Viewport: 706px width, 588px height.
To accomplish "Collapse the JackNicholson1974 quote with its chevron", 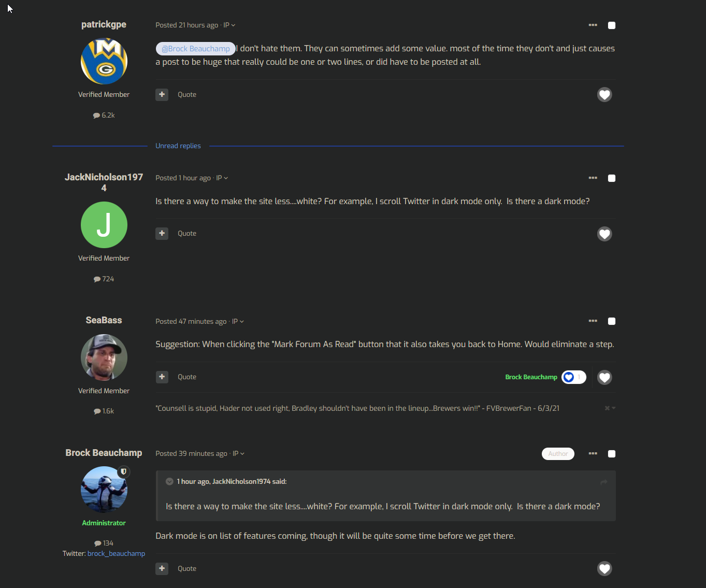I will coord(169,482).
